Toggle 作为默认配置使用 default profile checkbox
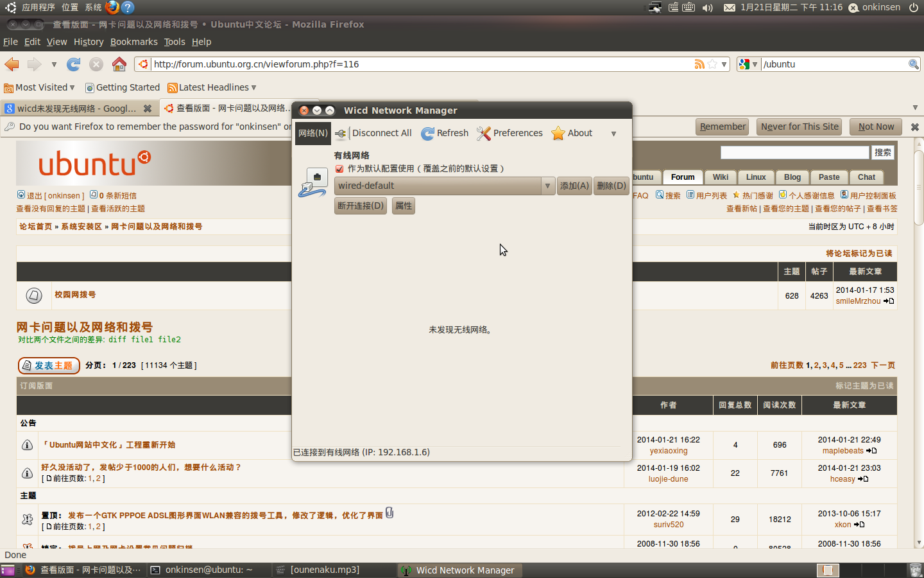924x578 pixels. click(x=339, y=169)
